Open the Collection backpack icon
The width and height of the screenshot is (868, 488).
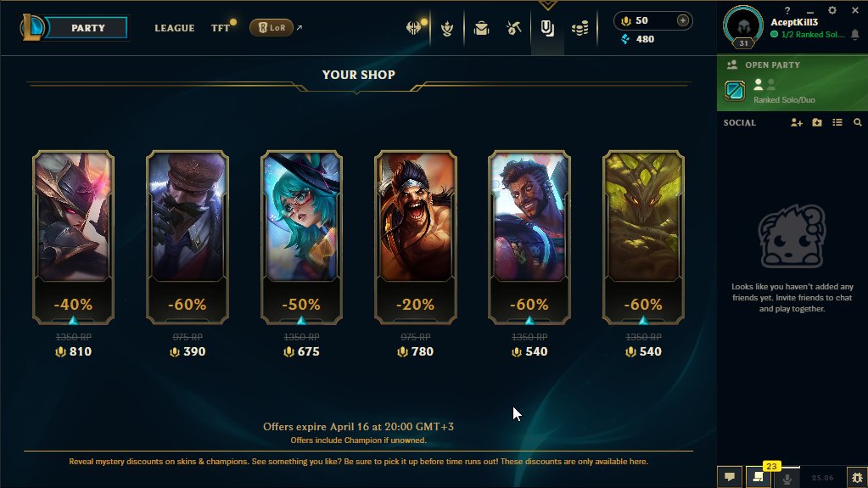point(481,28)
